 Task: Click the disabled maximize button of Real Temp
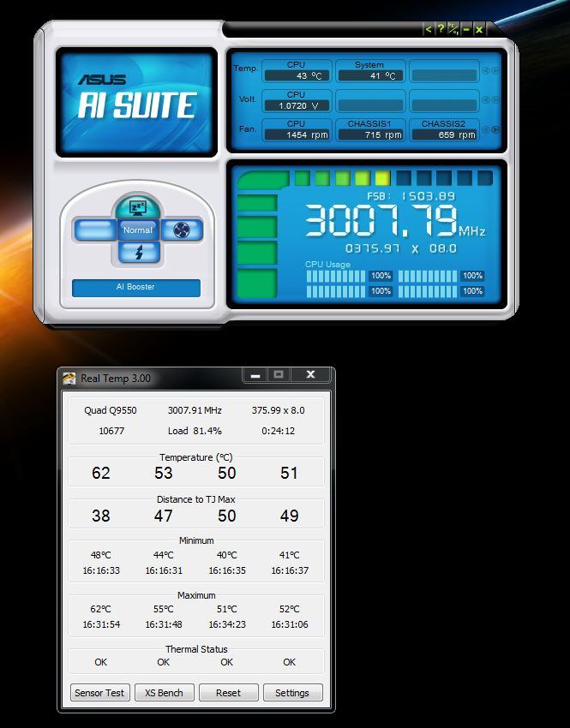279,374
